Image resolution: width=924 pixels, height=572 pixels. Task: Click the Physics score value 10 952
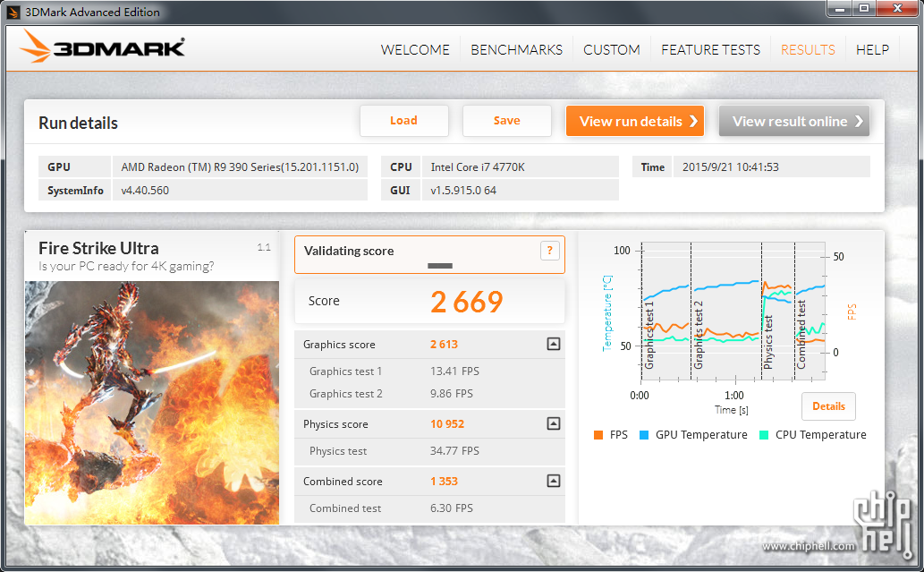(446, 424)
